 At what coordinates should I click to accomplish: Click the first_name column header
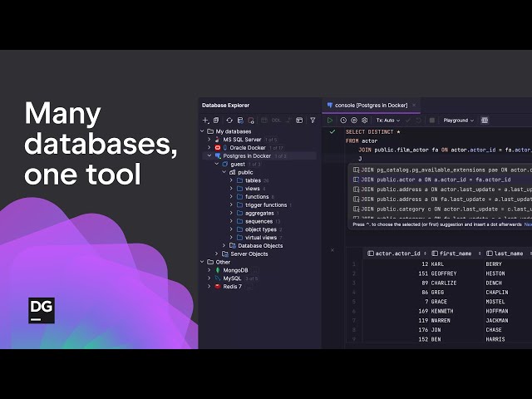pos(456,254)
